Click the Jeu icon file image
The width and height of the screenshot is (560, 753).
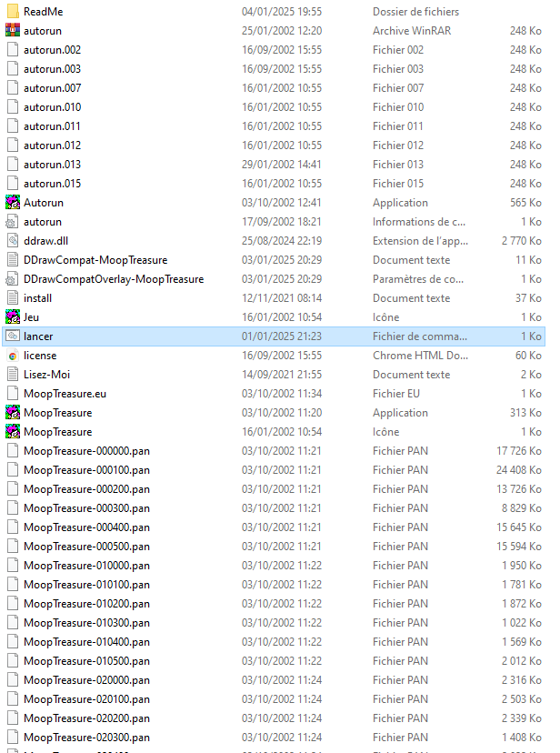click(x=13, y=317)
